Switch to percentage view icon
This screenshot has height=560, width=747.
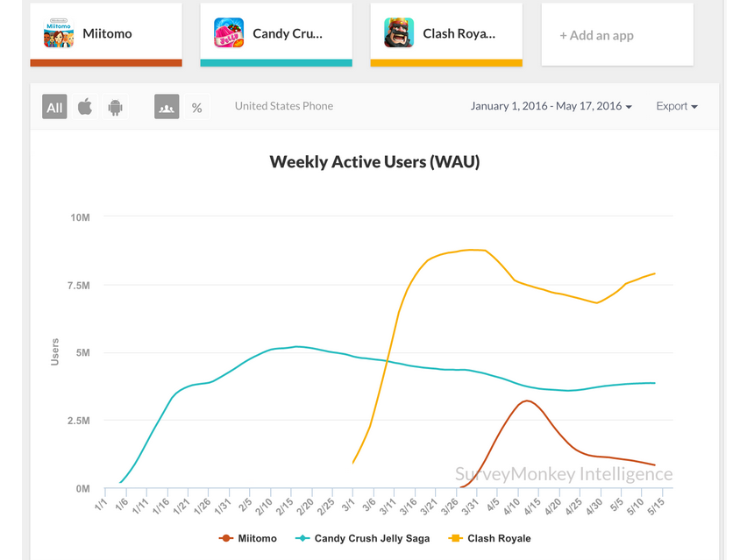tap(196, 106)
